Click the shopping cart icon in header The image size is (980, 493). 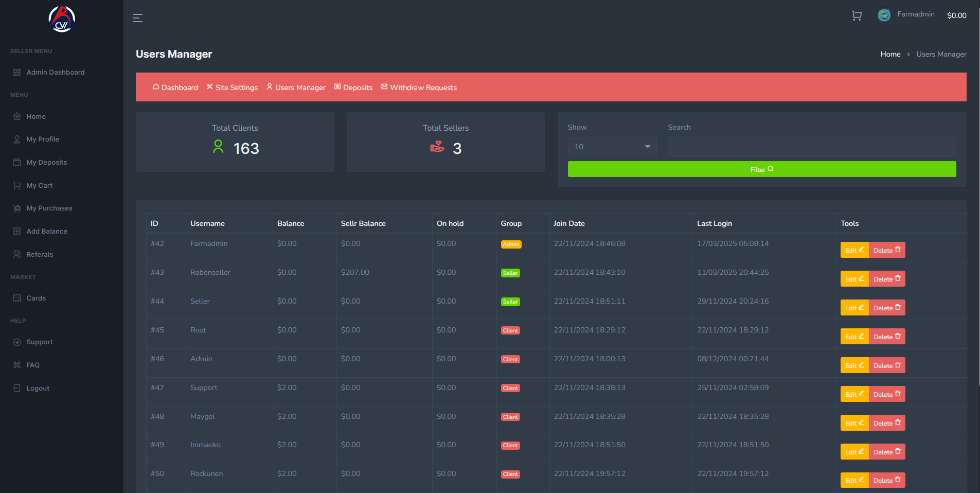point(857,15)
